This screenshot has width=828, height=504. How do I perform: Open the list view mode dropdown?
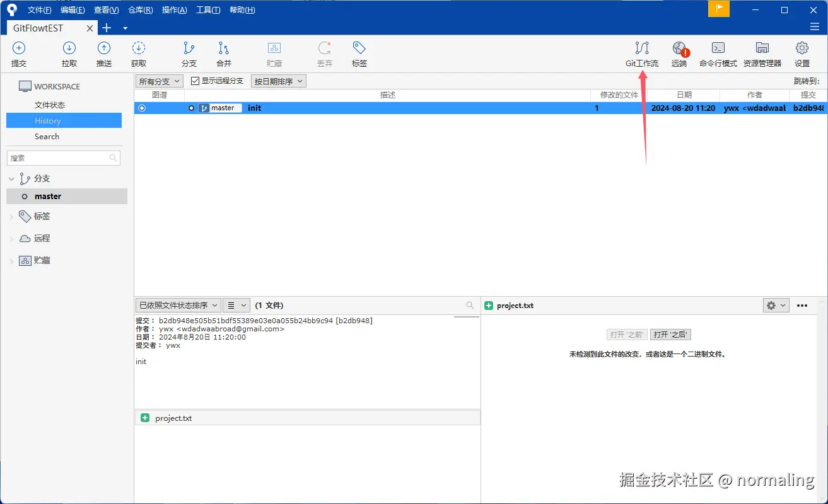[x=236, y=305]
